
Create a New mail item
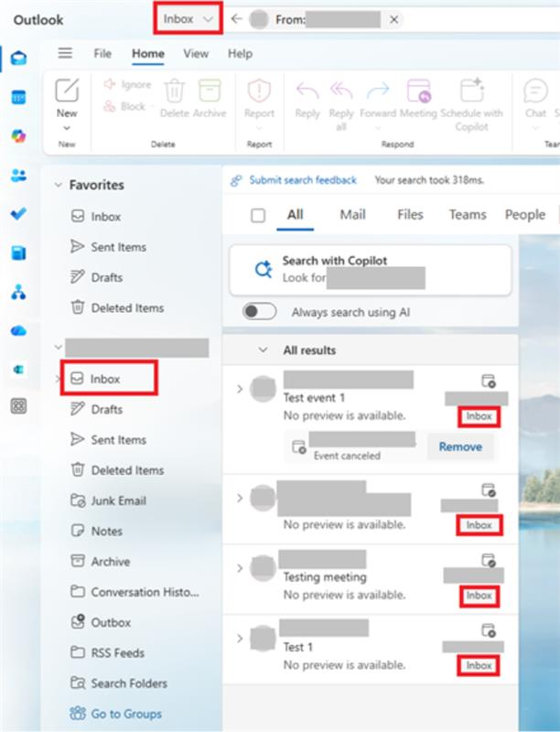(x=67, y=98)
